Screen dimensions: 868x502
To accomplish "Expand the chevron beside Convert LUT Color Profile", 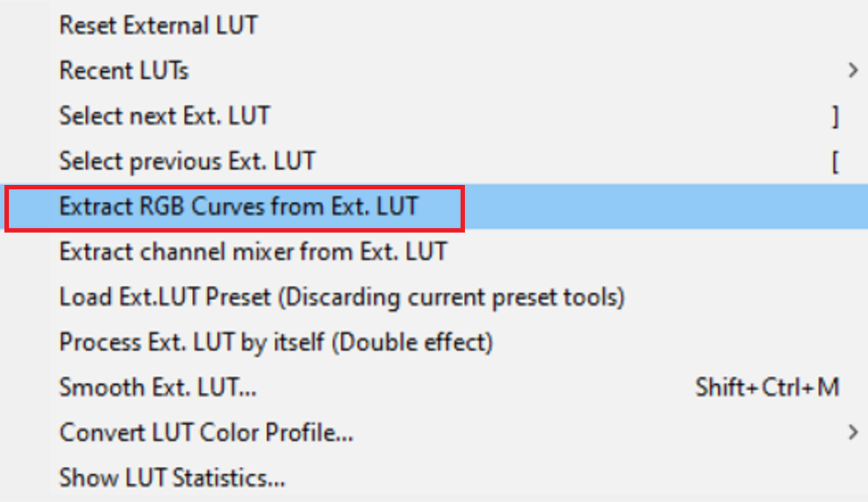I will pyautogui.click(x=853, y=432).
